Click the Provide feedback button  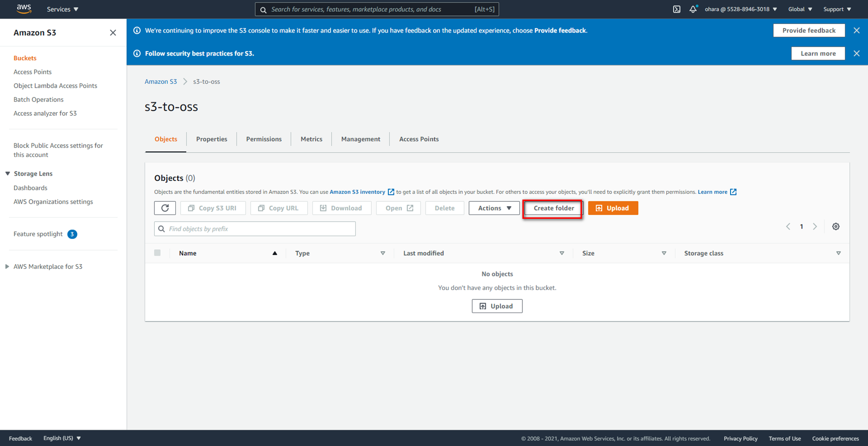pos(809,30)
